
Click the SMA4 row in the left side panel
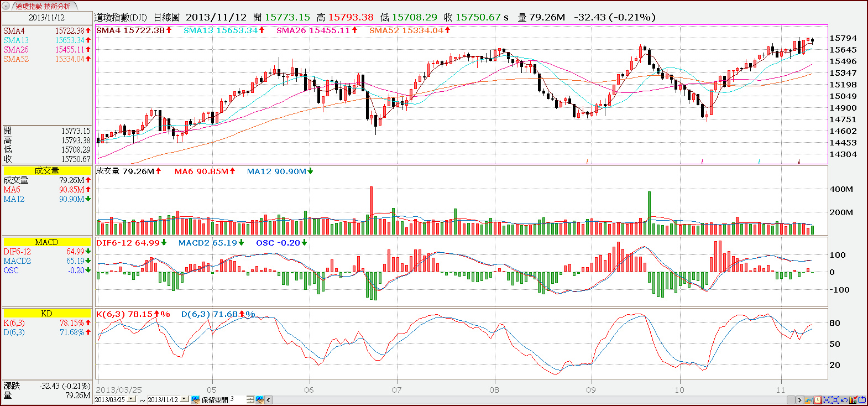click(x=46, y=31)
